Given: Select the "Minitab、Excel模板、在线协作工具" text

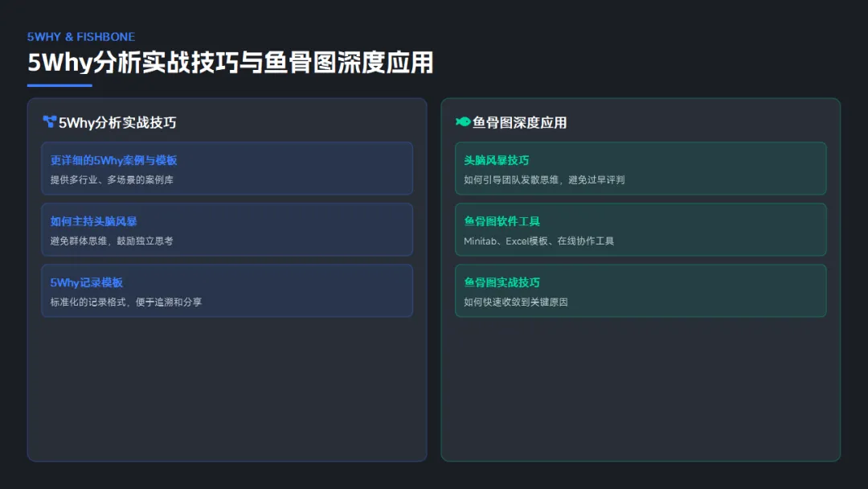Looking at the screenshot, I should point(538,240).
